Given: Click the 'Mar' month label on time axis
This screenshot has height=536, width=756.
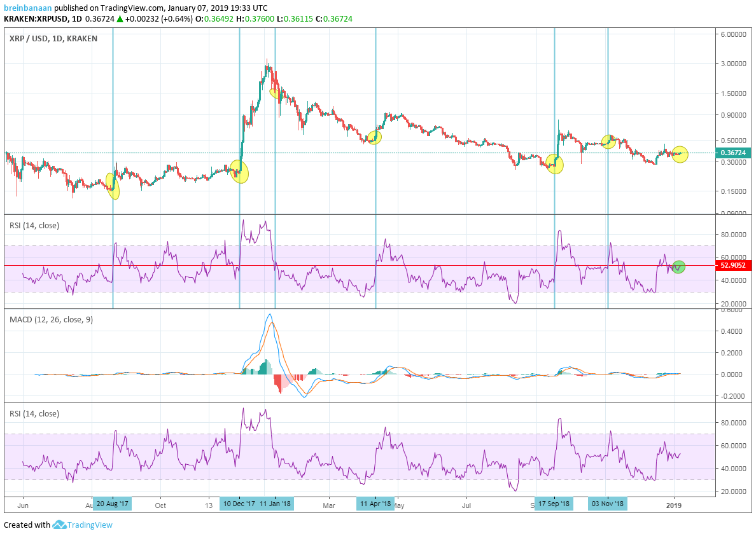Looking at the screenshot, I should (x=329, y=505).
